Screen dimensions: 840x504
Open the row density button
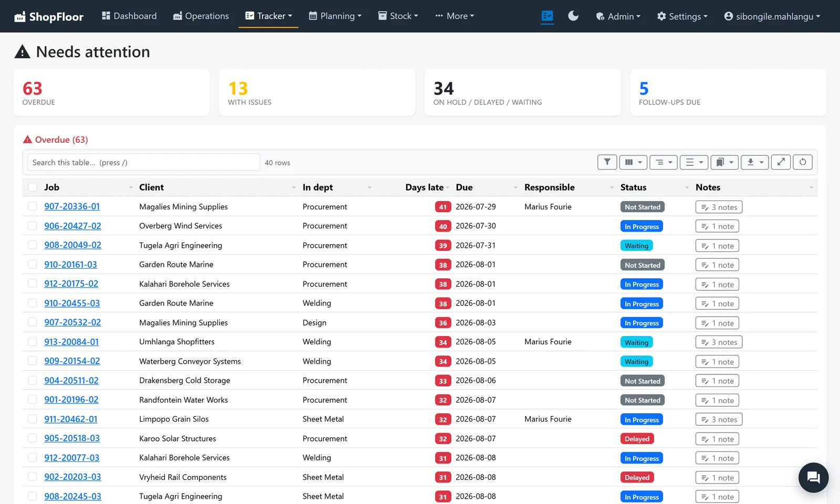694,162
